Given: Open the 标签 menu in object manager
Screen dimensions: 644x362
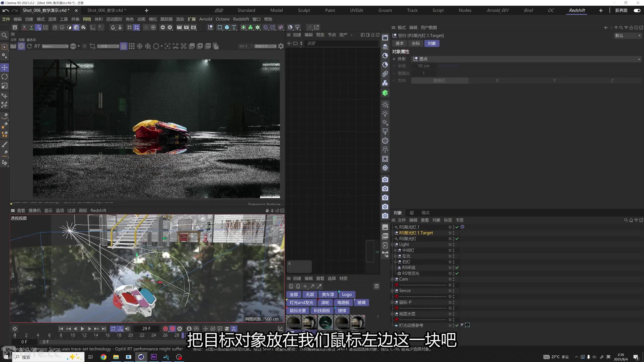Looking at the screenshot, I should (x=448, y=220).
